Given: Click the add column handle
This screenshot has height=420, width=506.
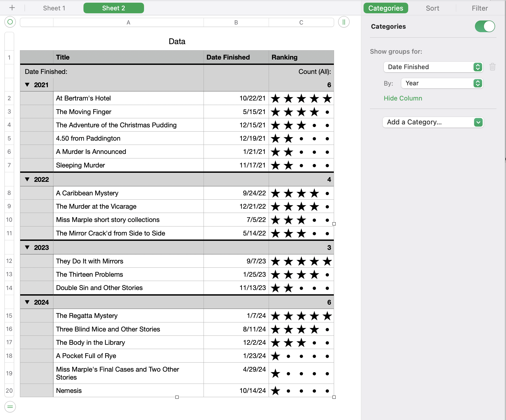Looking at the screenshot, I should [344, 22].
